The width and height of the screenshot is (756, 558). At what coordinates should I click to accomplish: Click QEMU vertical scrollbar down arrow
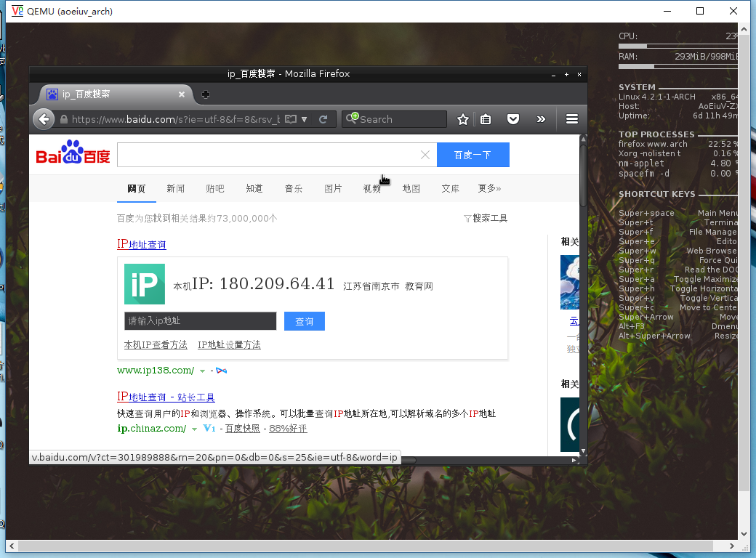744,534
